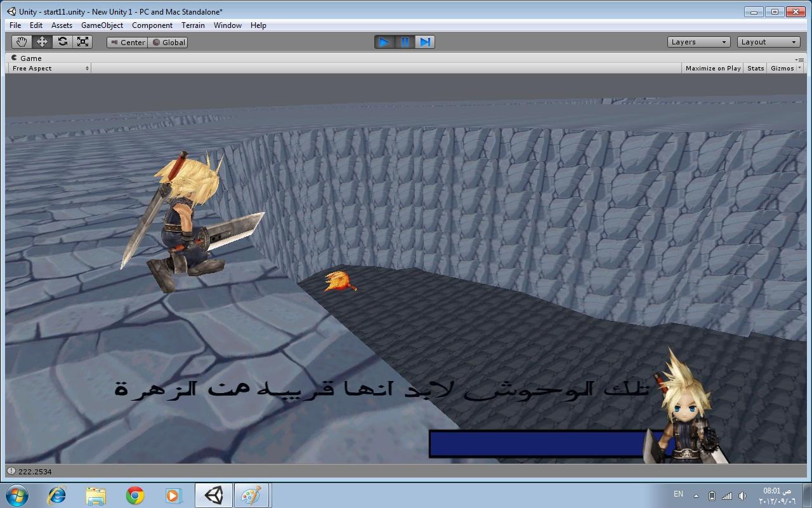Open the Window menu
This screenshot has height=508, width=812.
click(227, 25)
